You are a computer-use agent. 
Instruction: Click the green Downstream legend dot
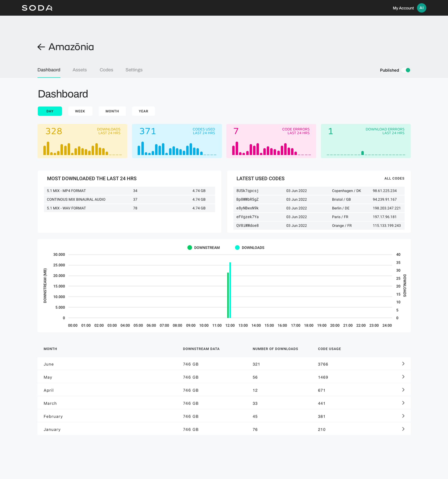[x=190, y=247]
